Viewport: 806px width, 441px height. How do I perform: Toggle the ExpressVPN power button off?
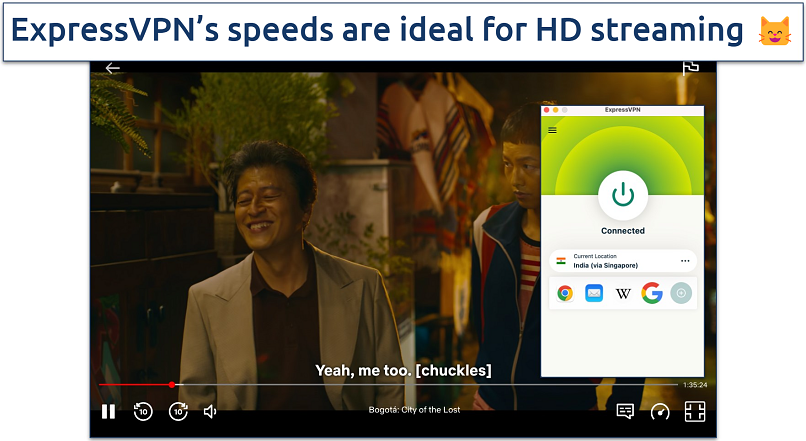[623, 195]
